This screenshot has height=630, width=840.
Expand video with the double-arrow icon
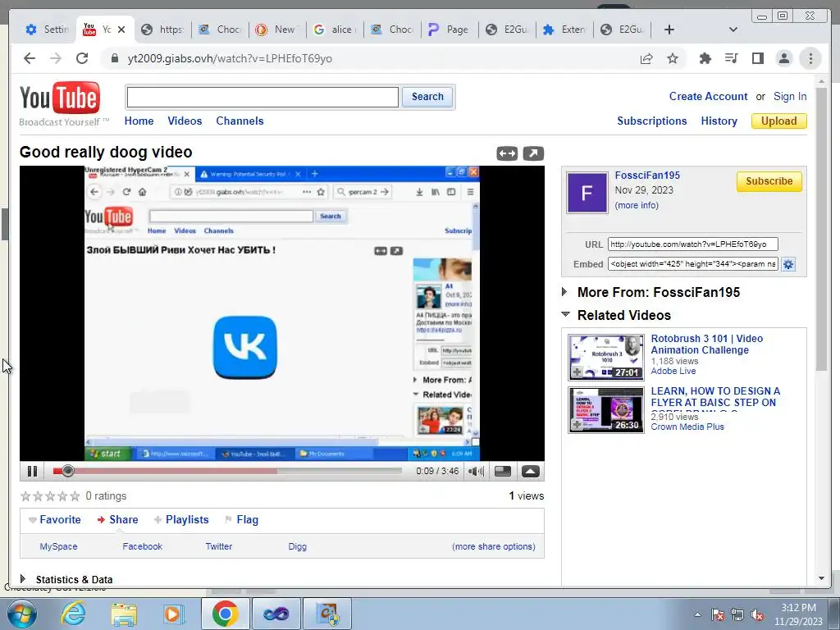pos(507,153)
